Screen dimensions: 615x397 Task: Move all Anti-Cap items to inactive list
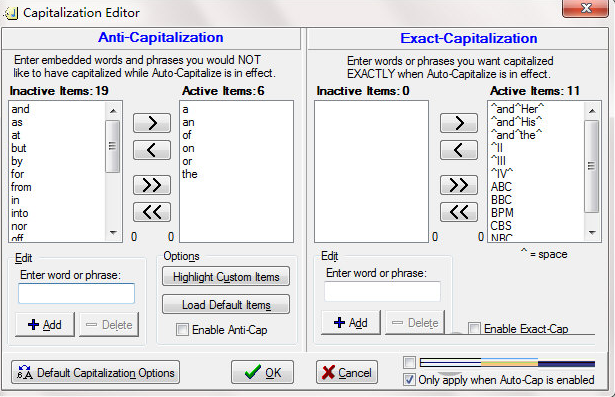coord(152,212)
